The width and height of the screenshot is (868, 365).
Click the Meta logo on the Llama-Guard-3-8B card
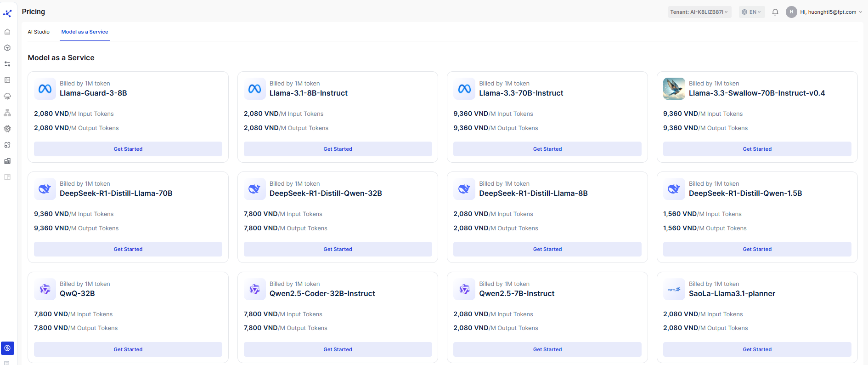[45, 89]
